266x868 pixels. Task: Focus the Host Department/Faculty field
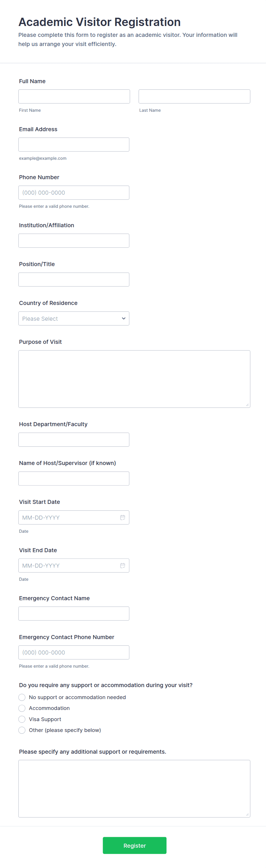74,440
